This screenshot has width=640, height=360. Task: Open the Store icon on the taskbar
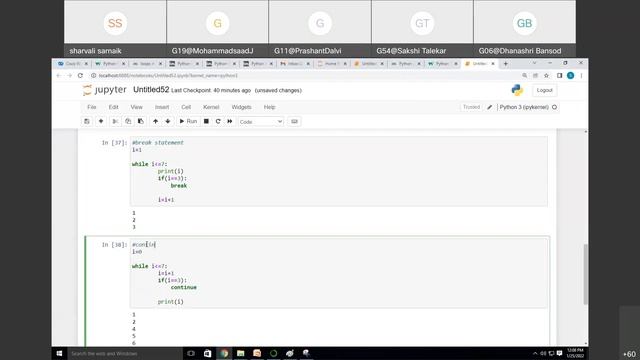pos(207,353)
